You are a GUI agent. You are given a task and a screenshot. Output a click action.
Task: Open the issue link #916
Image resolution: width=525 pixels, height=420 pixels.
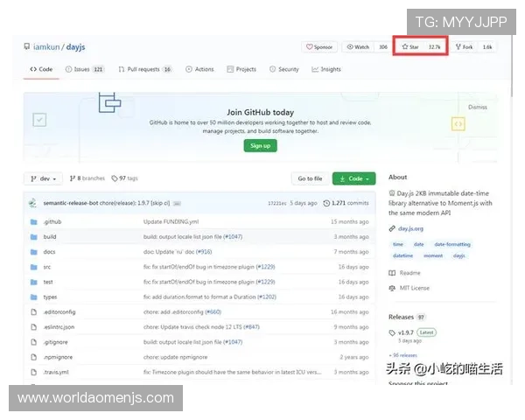[x=204, y=252]
